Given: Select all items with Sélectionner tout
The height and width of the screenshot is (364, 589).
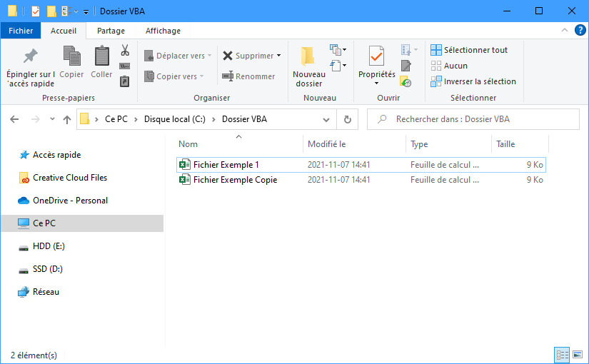Looking at the screenshot, I should point(469,50).
